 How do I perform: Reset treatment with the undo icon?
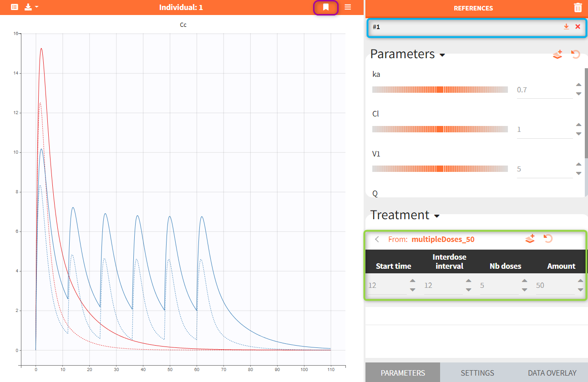point(548,239)
